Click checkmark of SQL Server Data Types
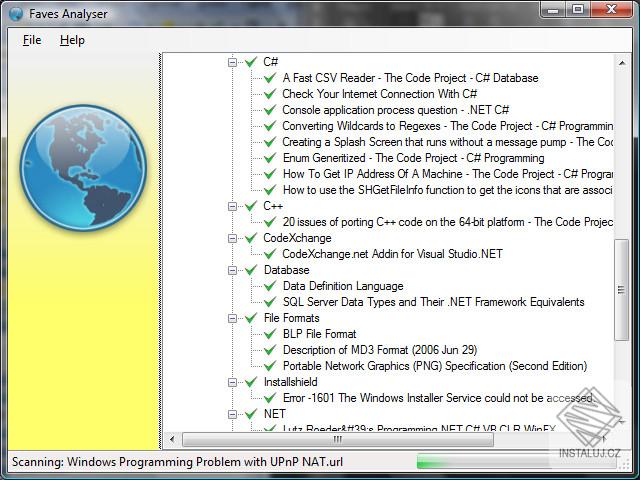The height and width of the screenshot is (480, 640). pyautogui.click(x=270, y=302)
